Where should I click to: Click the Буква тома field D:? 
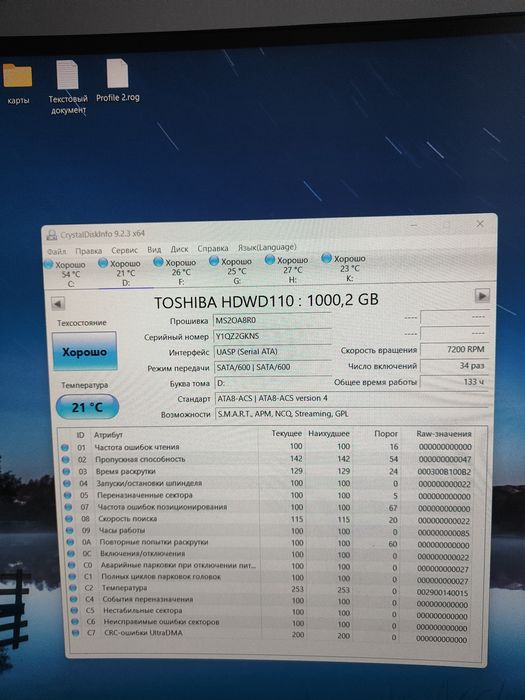point(273,383)
